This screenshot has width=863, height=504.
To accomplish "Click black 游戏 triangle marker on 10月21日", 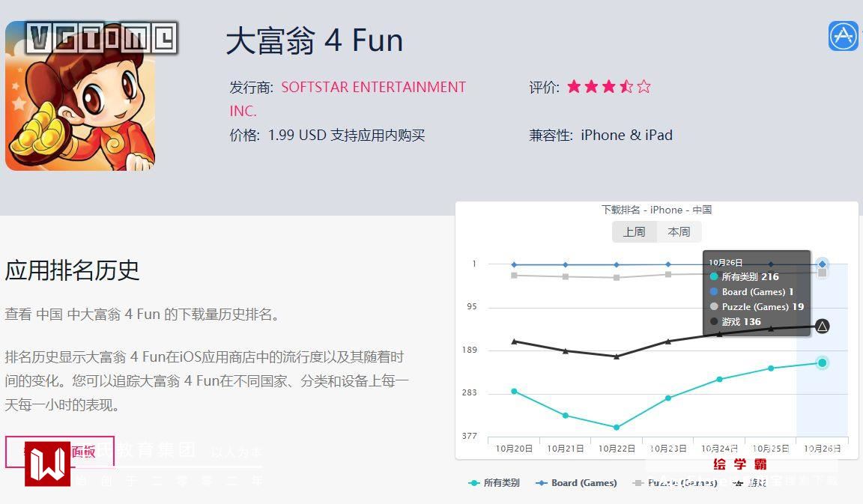I will point(566,350).
